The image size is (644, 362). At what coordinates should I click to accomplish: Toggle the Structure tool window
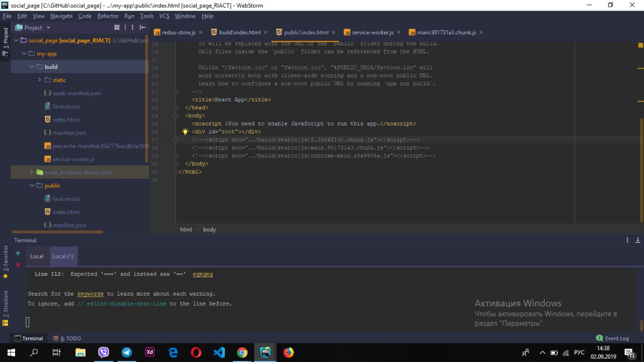coord(6,307)
